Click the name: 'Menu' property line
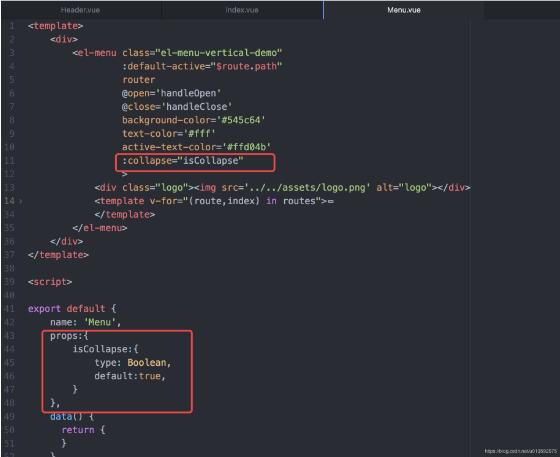560x457 pixels. (85, 322)
